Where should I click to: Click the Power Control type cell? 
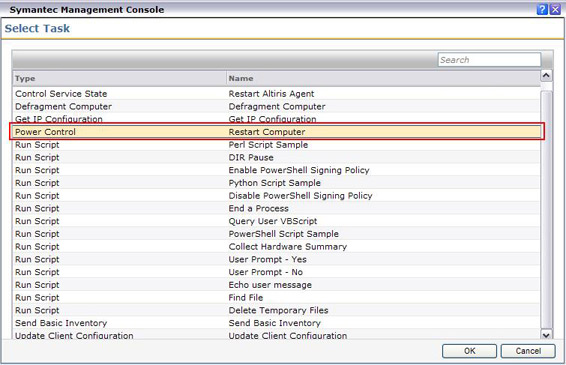click(45, 132)
